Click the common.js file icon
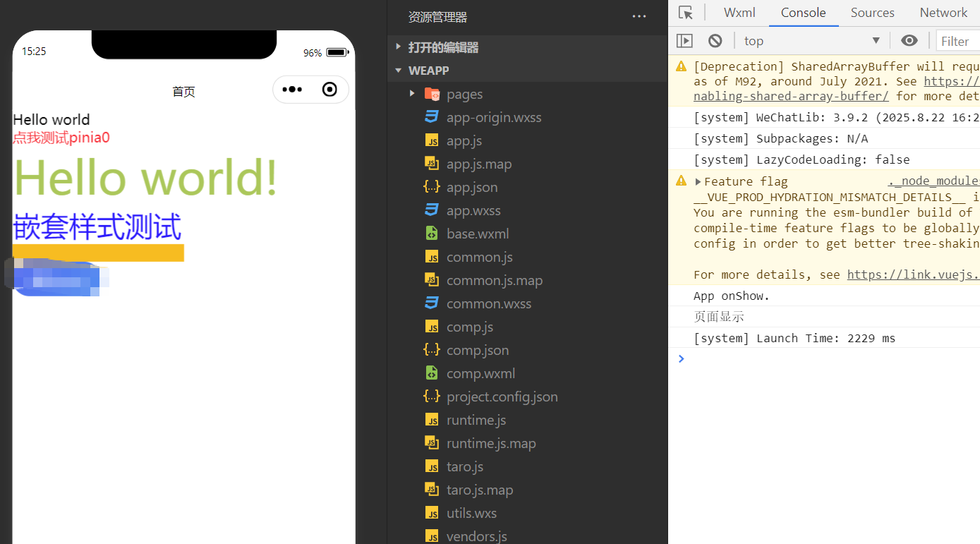 click(432, 257)
